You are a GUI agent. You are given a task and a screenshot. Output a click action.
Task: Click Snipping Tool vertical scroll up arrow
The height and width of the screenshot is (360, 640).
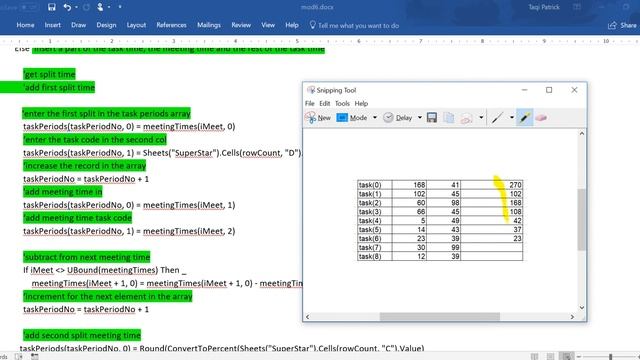tap(582, 133)
